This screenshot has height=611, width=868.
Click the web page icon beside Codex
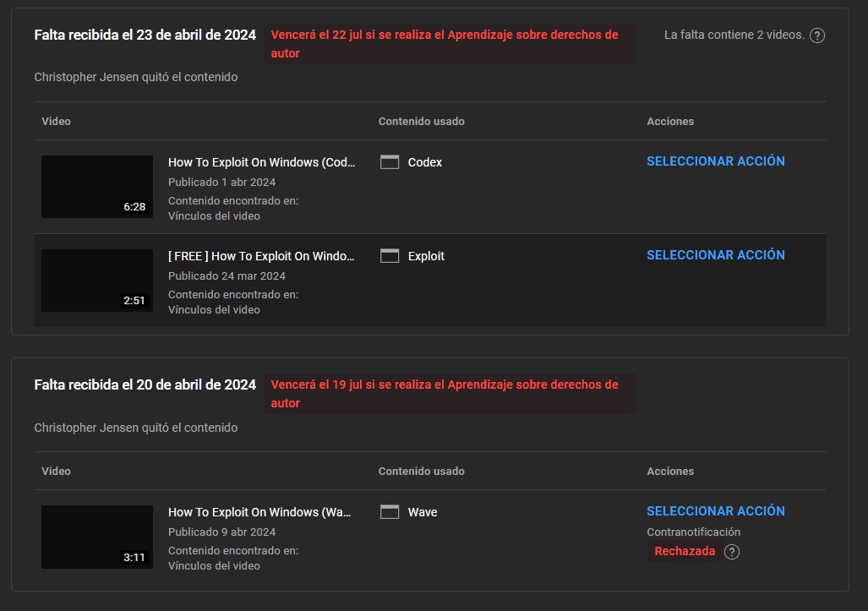[390, 162]
